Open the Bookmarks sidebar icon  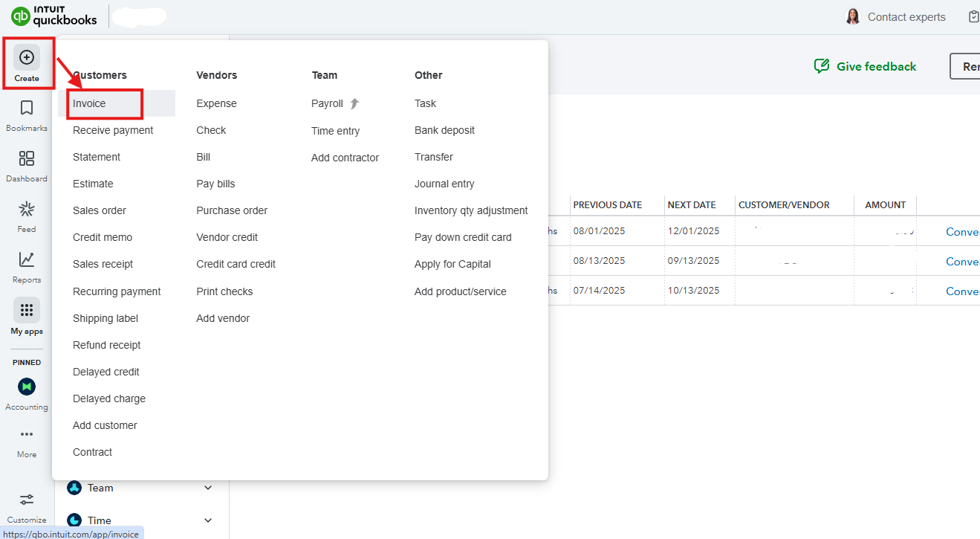click(27, 109)
